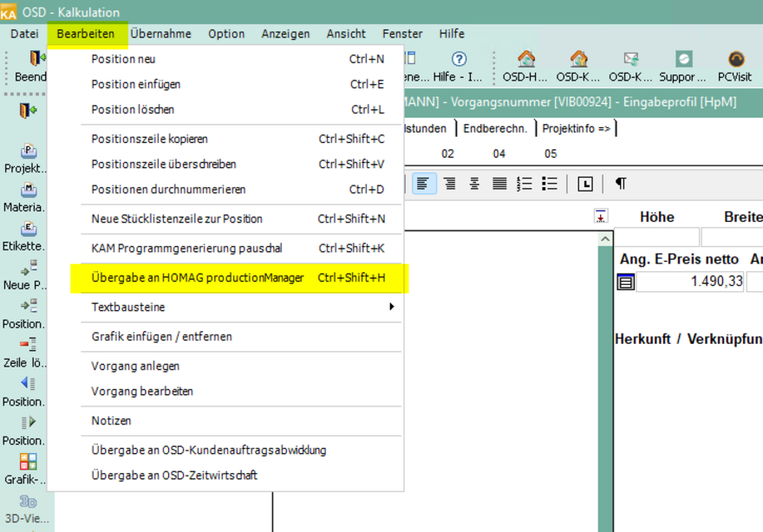
Task: Open the Anzeigen menu
Action: point(285,34)
